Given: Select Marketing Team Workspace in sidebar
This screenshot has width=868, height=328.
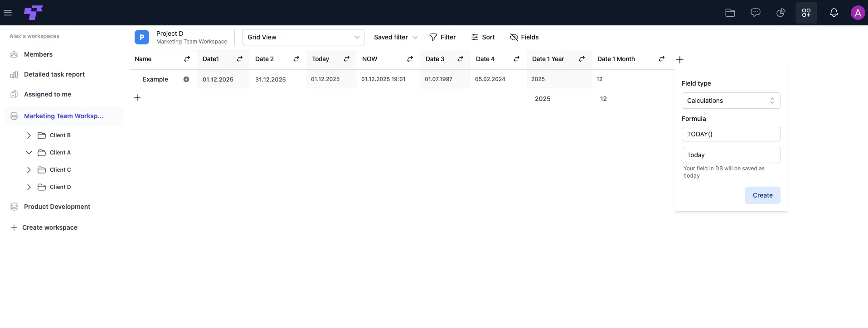Looking at the screenshot, I should 64,116.
